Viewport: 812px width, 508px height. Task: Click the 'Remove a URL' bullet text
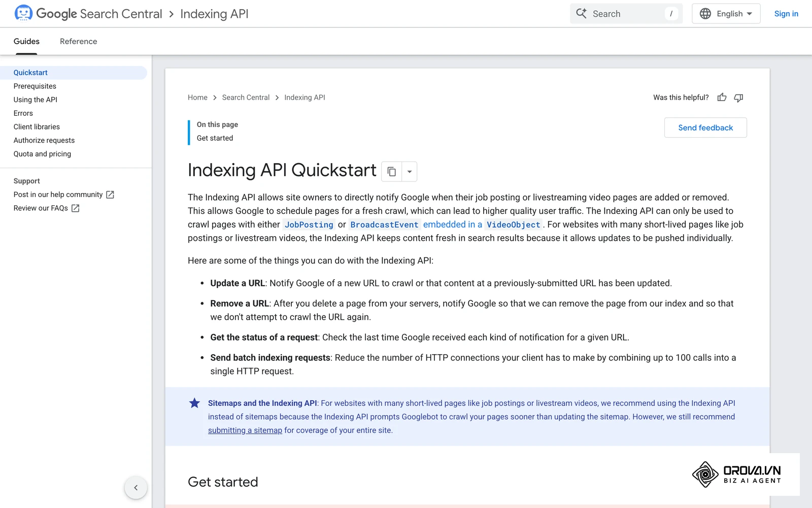pos(240,304)
